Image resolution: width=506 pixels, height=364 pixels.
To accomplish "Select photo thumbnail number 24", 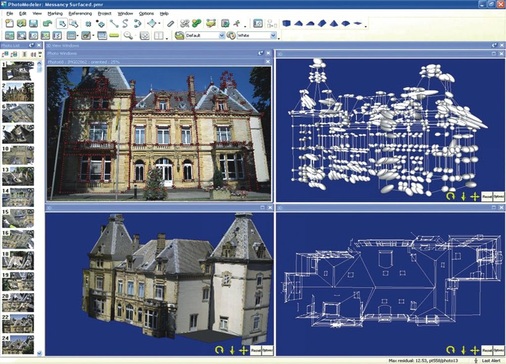I will coord(18,344).
